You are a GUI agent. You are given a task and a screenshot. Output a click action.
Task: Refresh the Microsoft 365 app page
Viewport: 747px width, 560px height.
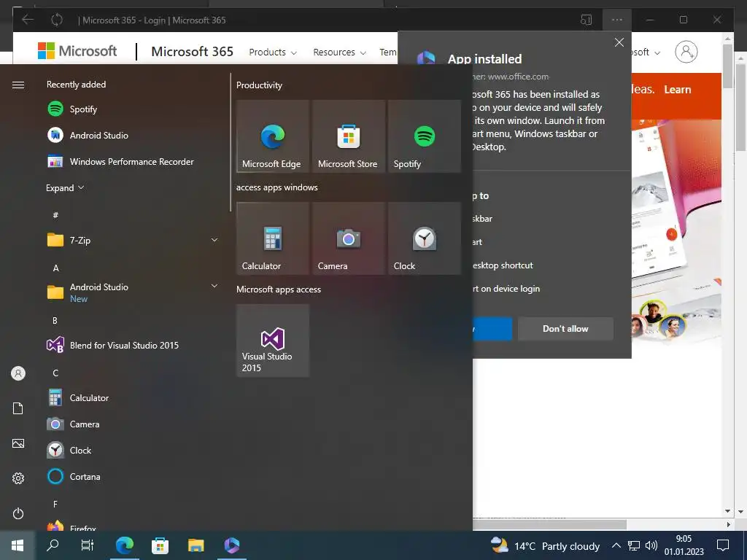point(57,20)
